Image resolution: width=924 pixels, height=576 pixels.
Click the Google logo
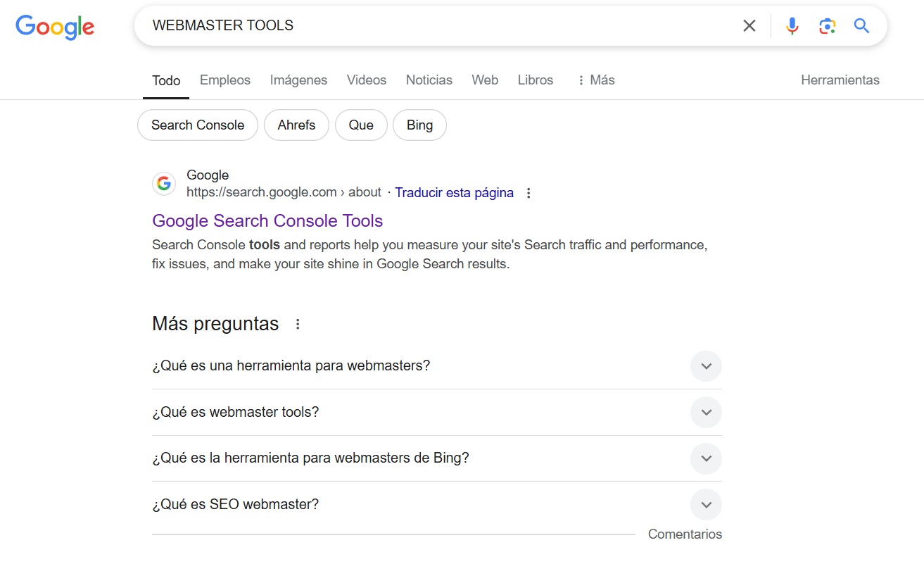pyautogui.click(x=55, y=27)
